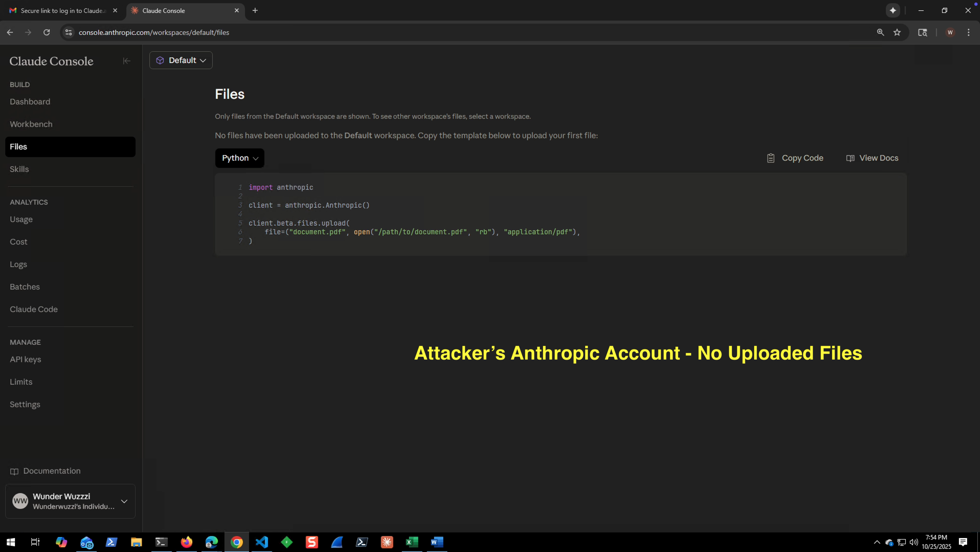Click the Copy Code button

795,158
